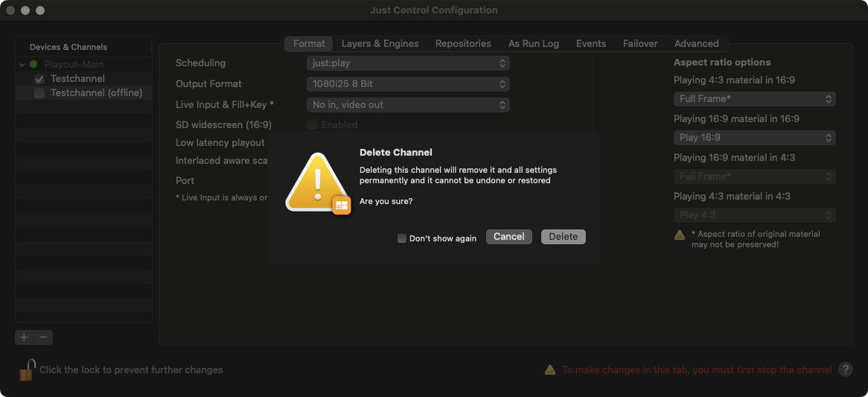Image resolution: width=868 pixels, height=397 pixels.
Task: Click the yellow warning icon in the Delete Channel dialog
Action: click(x=317, y=182)
